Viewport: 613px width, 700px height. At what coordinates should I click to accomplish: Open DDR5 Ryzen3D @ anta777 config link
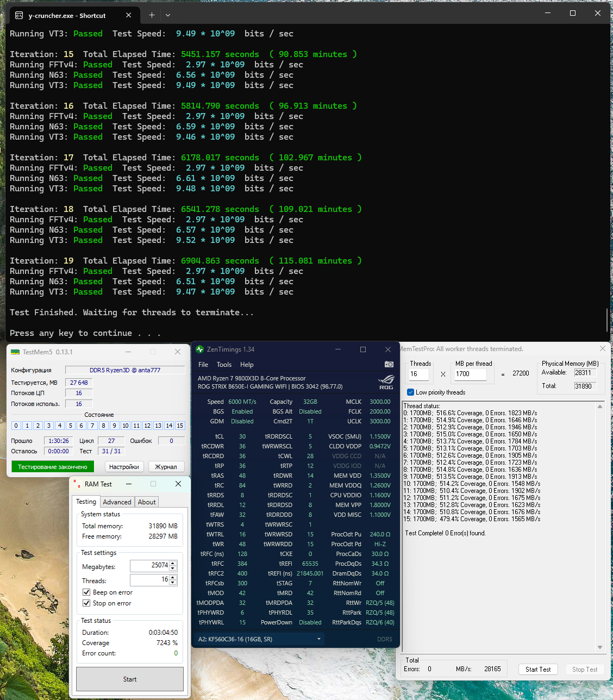[125, 370]
